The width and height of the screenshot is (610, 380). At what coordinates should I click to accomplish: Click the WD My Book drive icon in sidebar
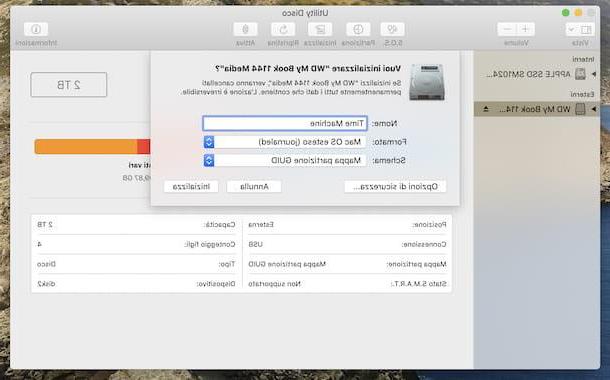point(580,109)
